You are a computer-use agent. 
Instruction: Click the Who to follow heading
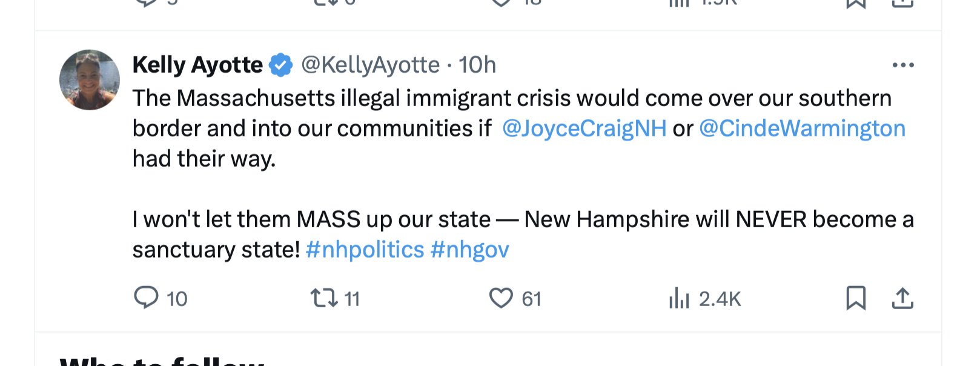tap(162, 362)
